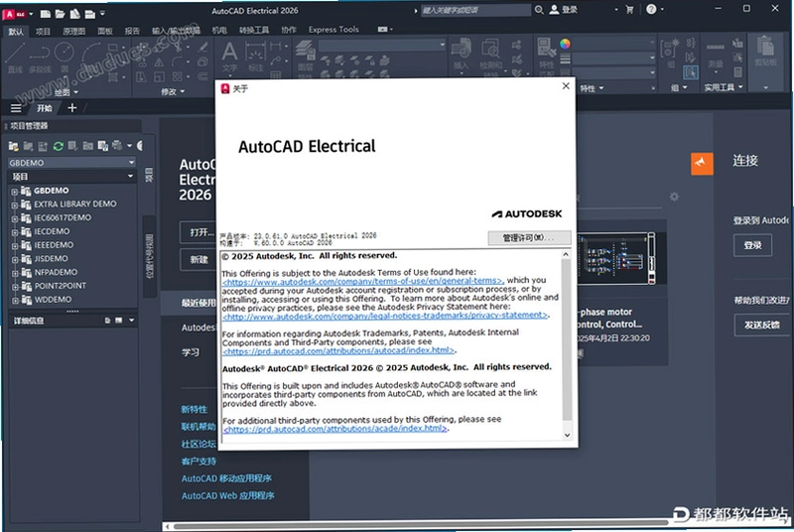
Task: Switch to the 转换工具 ribbon tab
Action: click(x=254, y=31)
